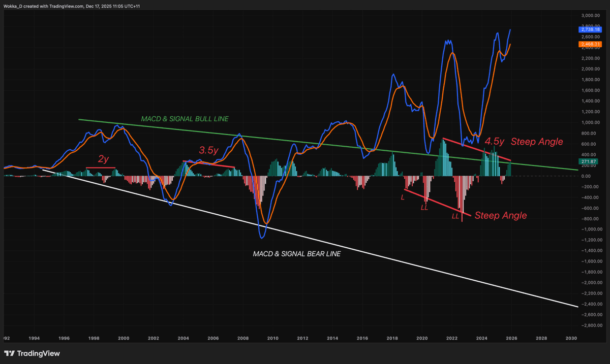Viewport: 610px width, 364px height.
Task: Click the 2020 year on time axis
Action: 422,338
